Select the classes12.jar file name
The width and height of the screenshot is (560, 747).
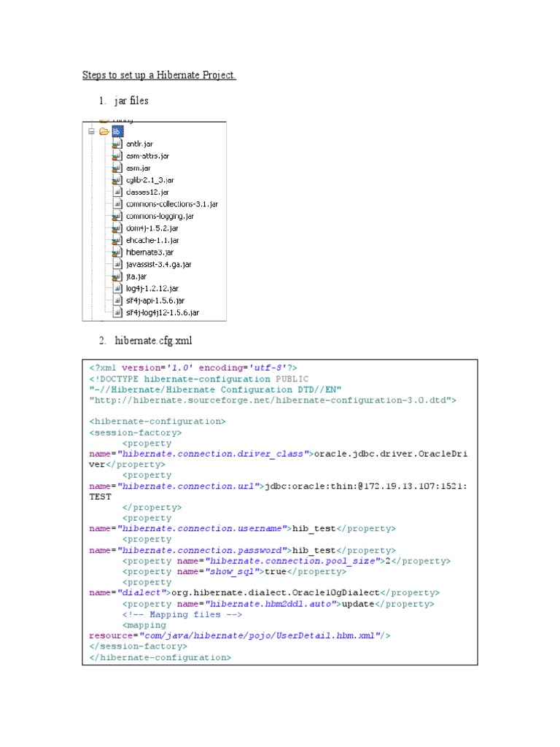(x=147, y=192)
